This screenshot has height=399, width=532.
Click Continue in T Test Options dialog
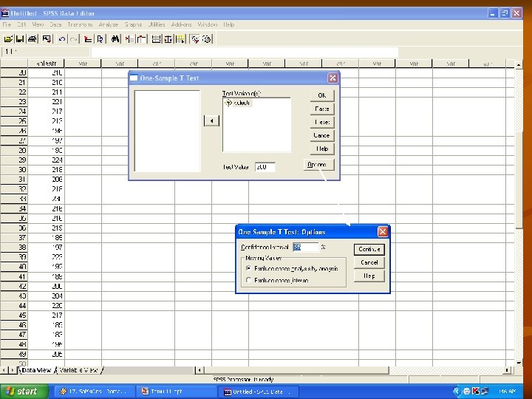click(369, 250)
